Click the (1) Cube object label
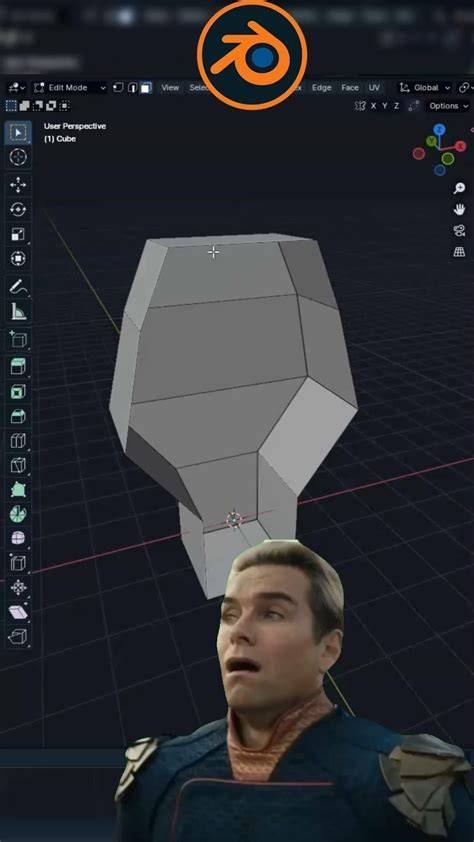Image resolution: width=474 pixels, height=842 pixels. (60, 139)
